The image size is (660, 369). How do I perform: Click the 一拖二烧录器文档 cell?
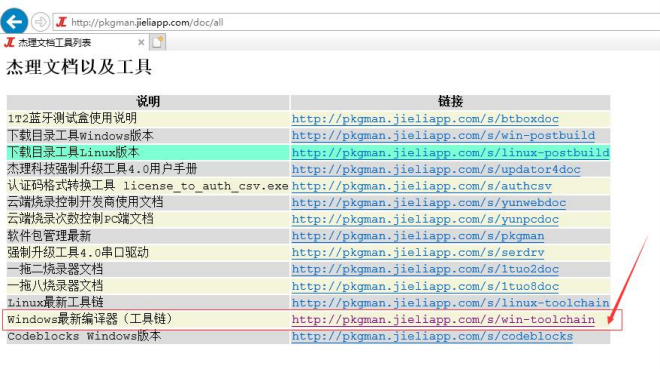[148, 269]
